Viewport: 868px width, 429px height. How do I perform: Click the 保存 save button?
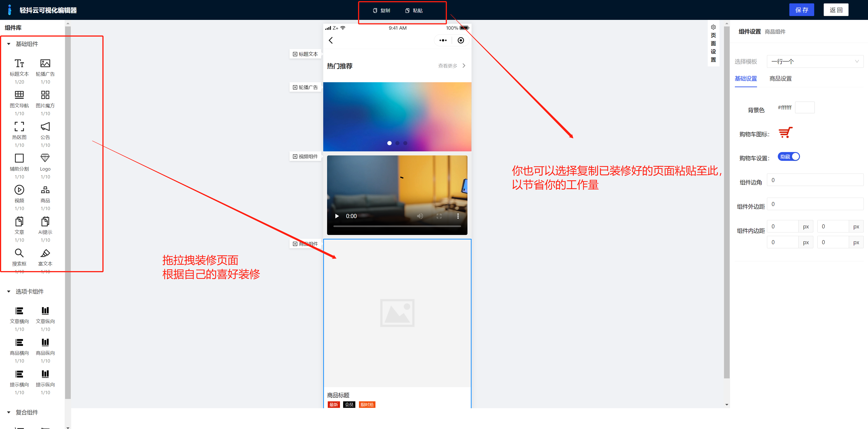point(801,10)
